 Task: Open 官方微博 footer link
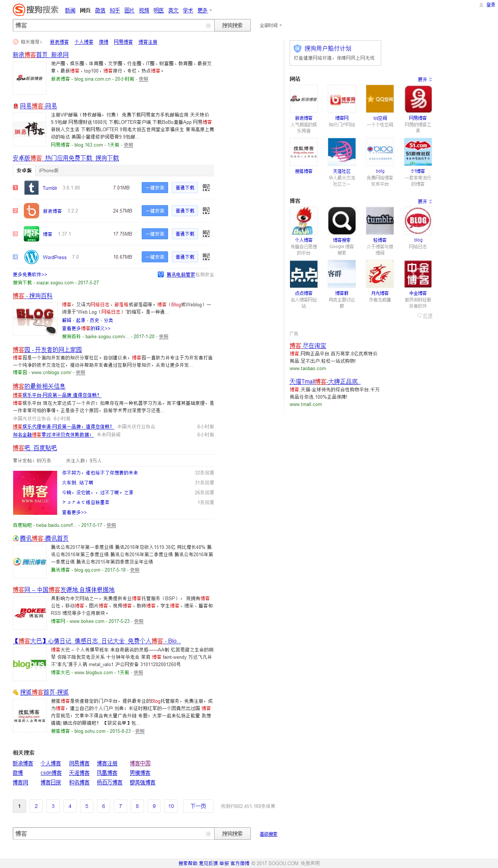240,863
